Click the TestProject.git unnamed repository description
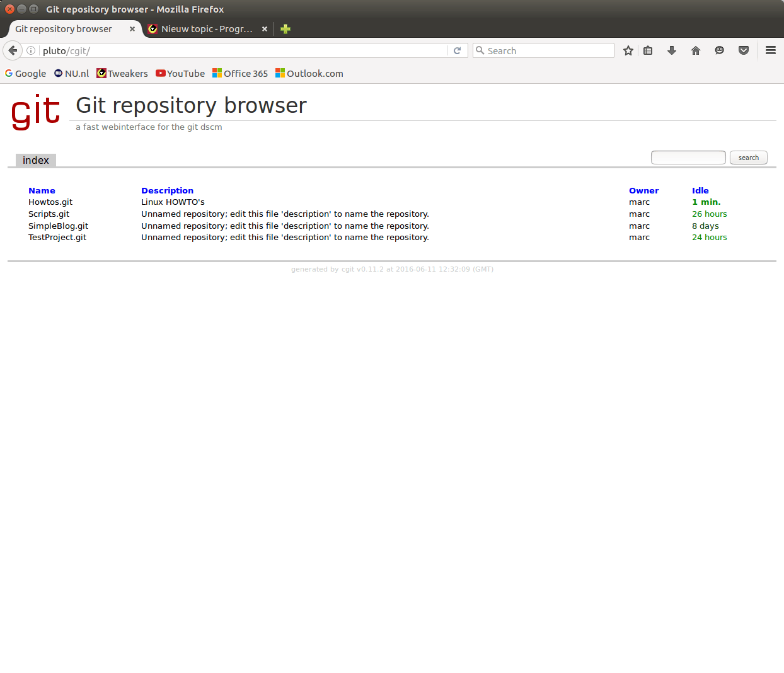Image resolution: width=784 pixels, height=673 pixels. pos(285,238)
